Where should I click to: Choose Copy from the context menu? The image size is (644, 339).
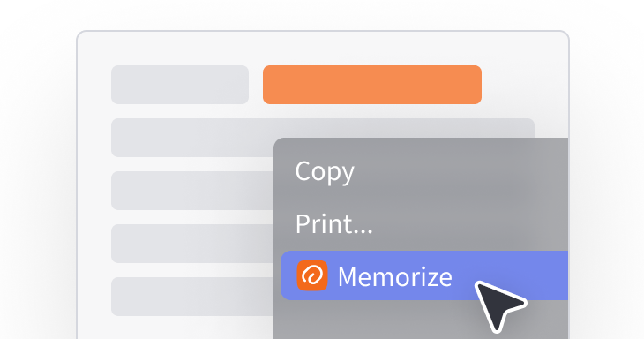tap(325, 172)
